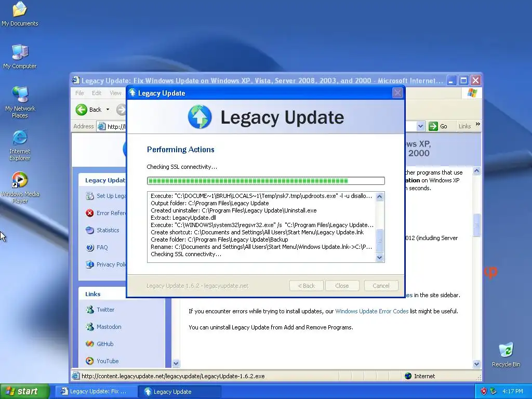Click the Internet zone globe in status bar

point(408,376)
